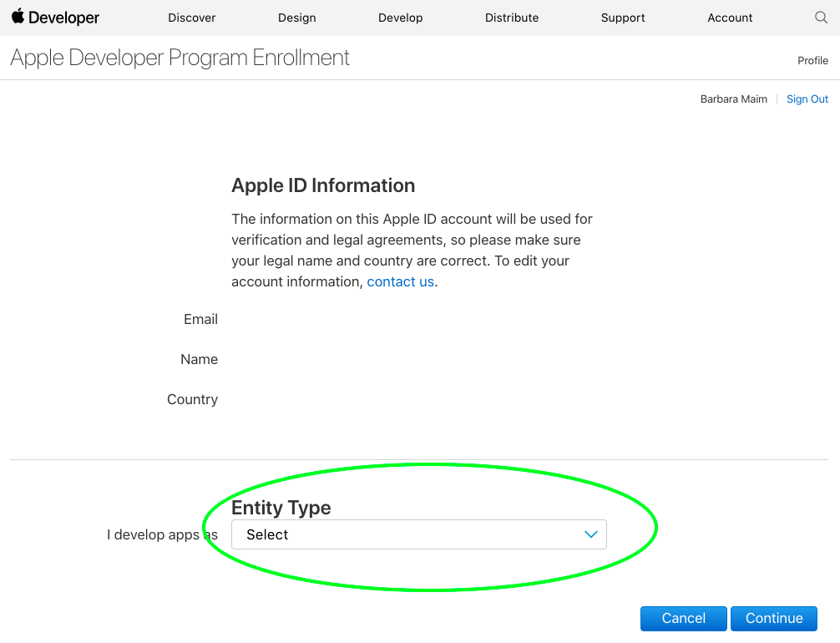Click the Continue button
Viewport: 840px width, 643px height.
(x=774, y=618)
